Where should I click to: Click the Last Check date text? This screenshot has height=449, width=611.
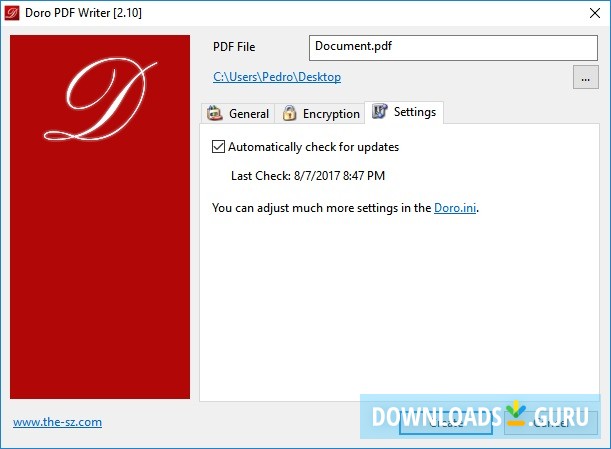308,176
